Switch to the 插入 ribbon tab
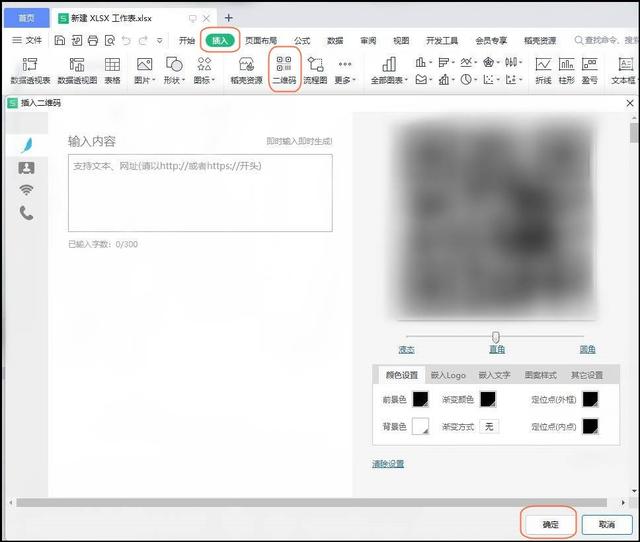Viewport: 640px width, 542px height. click(x=220, y=40)
